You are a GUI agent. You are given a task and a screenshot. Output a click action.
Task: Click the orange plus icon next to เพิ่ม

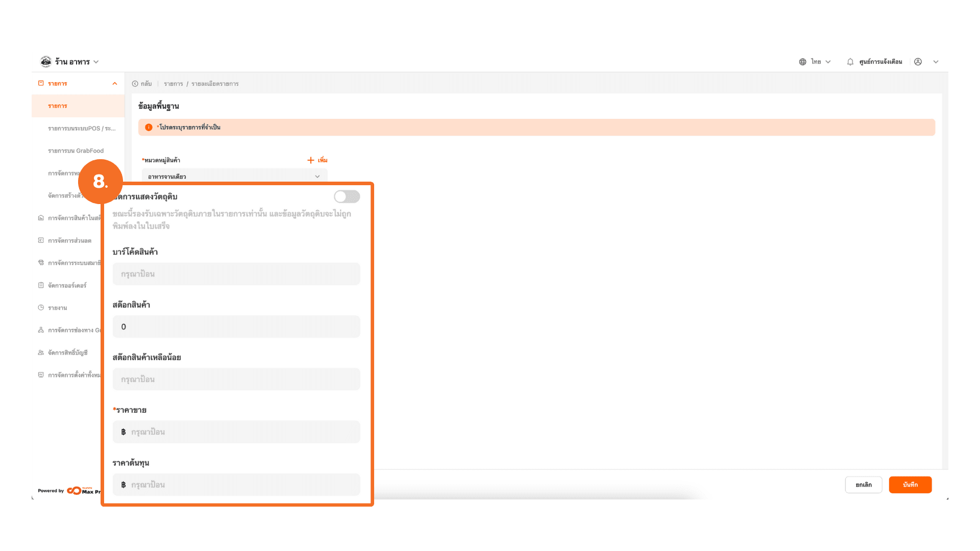[x=310, y=160]
